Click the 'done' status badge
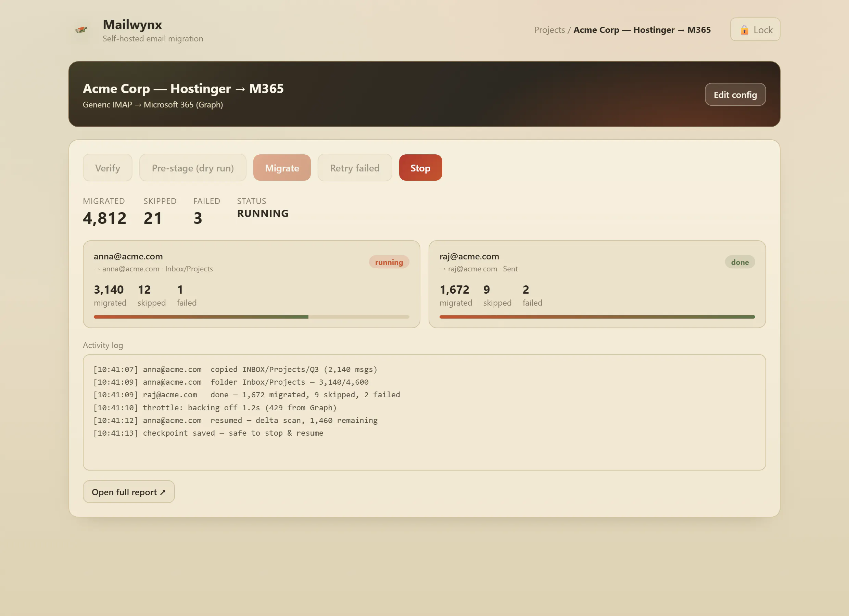The image size is (849, 616). coord(740,262)
